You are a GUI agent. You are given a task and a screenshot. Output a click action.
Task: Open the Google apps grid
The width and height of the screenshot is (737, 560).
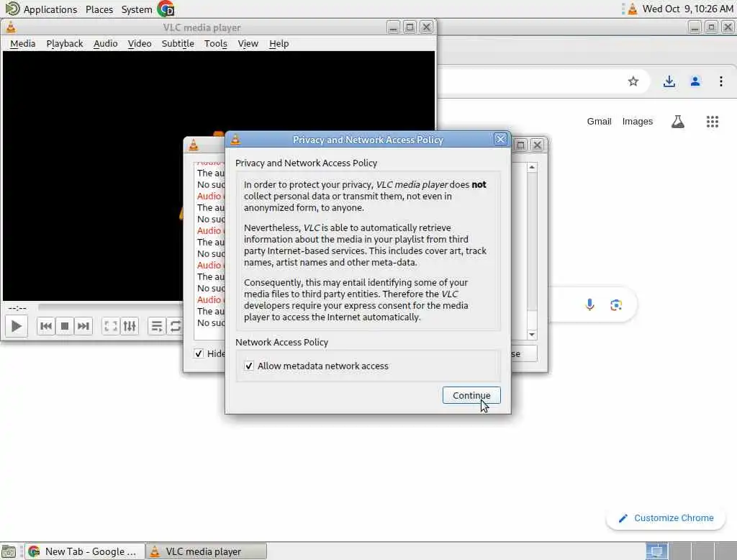712,122
